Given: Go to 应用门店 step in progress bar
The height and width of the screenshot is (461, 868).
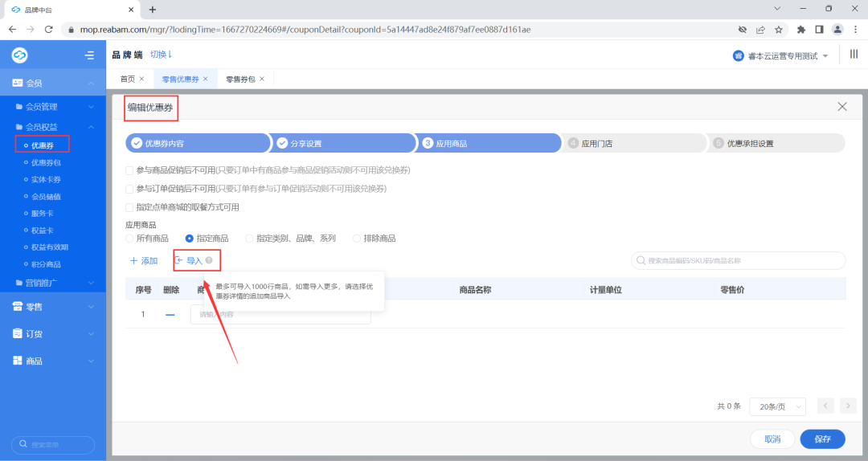Looking at the screenshot, I should point(596,144).
